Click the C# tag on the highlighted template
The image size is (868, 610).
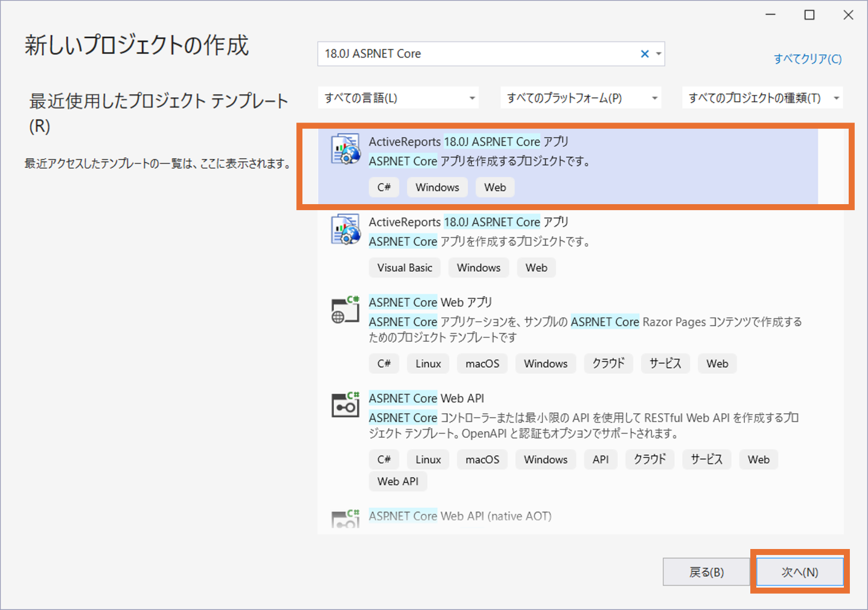384,187
